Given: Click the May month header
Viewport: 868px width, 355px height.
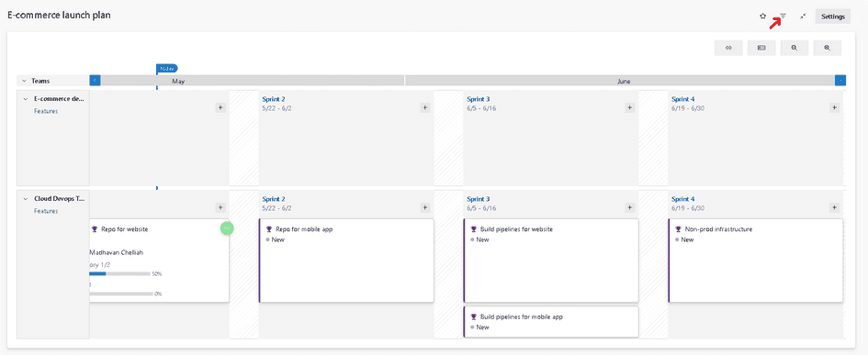Looking at the screenshot, I should tap(253, 81).
